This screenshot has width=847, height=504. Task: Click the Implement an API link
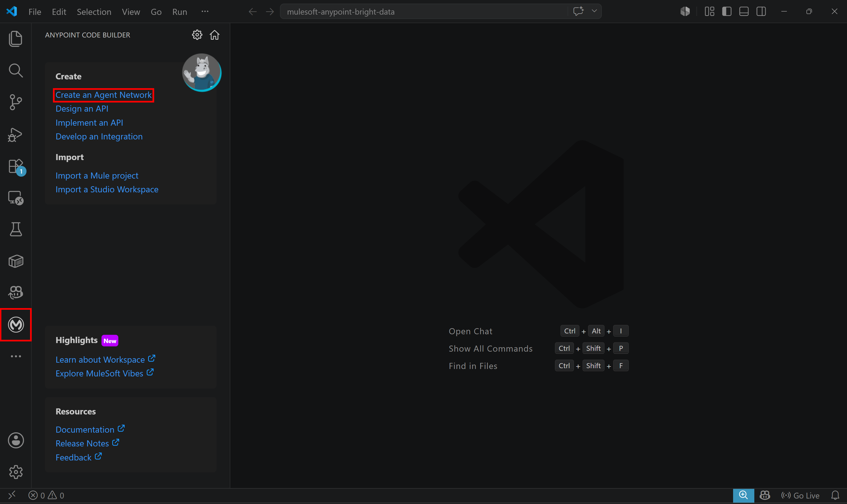[89, 123]
